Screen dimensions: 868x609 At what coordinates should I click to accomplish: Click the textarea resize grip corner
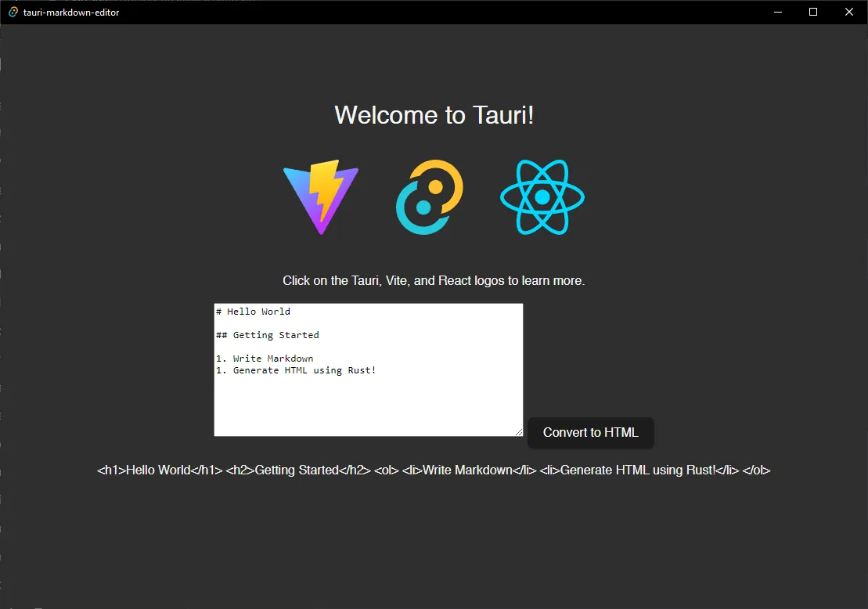[519, 431]
